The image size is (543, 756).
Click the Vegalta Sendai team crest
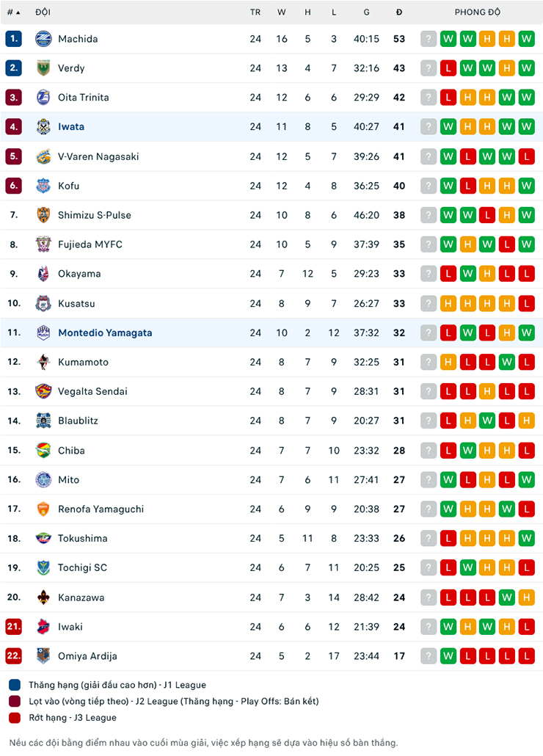coord(43,391)
